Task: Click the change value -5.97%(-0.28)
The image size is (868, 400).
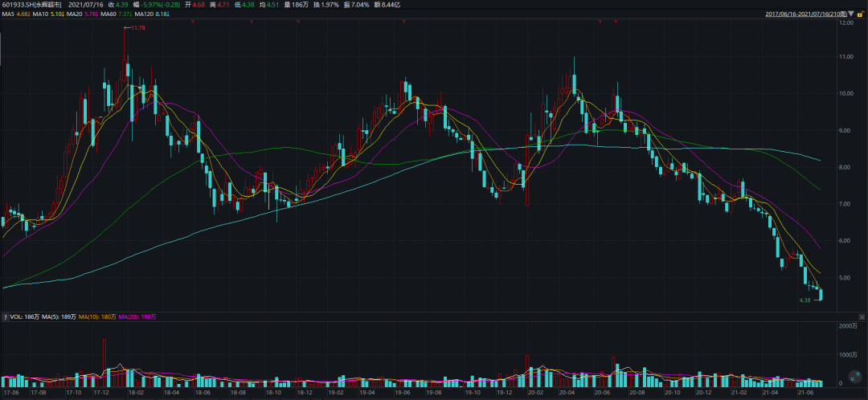Action: tap(157, 5)
